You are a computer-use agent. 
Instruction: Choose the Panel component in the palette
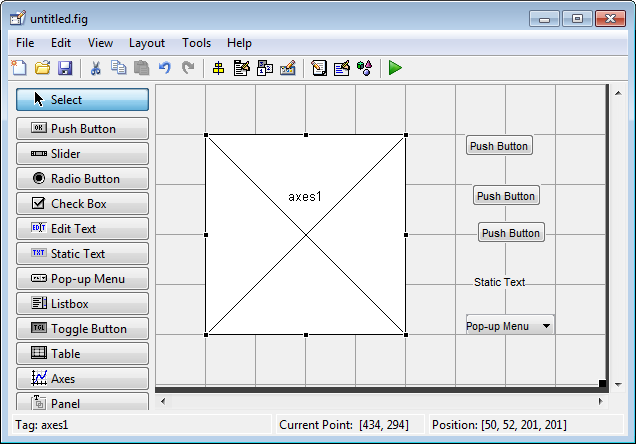82,401
